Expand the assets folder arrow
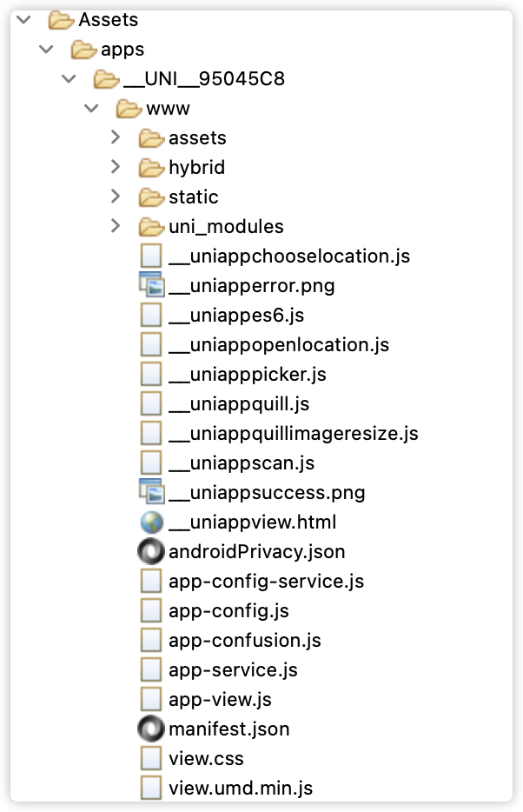The height and width of the screenshot is (812, 523). click(x=116, y=137)
